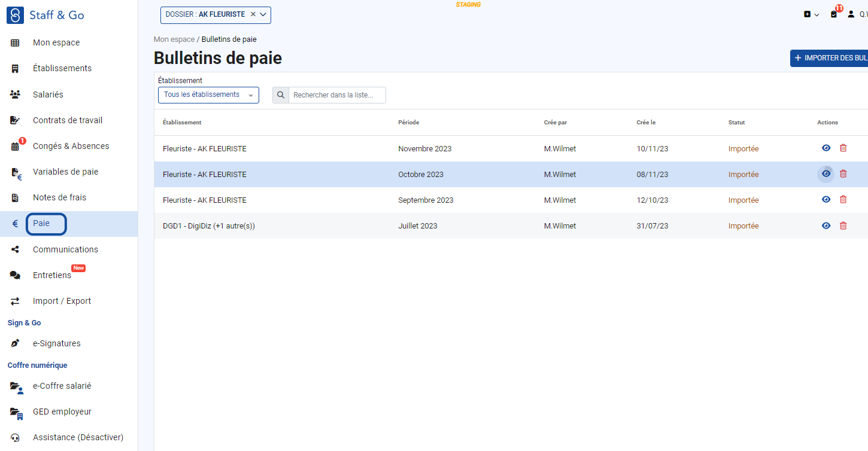Sort by the Période column header
This screenshot has width=868, height=451.
point(409,123)
